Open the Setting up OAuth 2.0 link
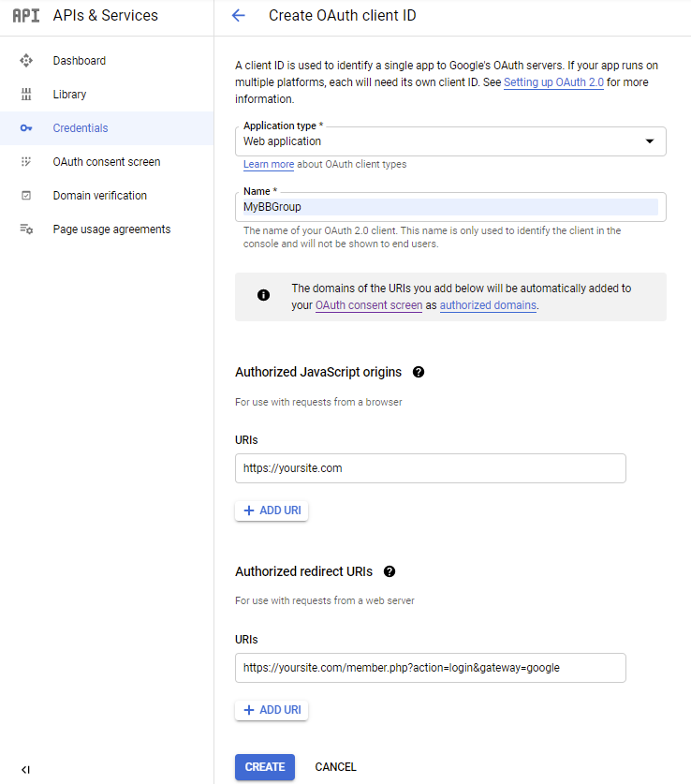This screenshot has height=784, width=691. click(x=553, y=81)
